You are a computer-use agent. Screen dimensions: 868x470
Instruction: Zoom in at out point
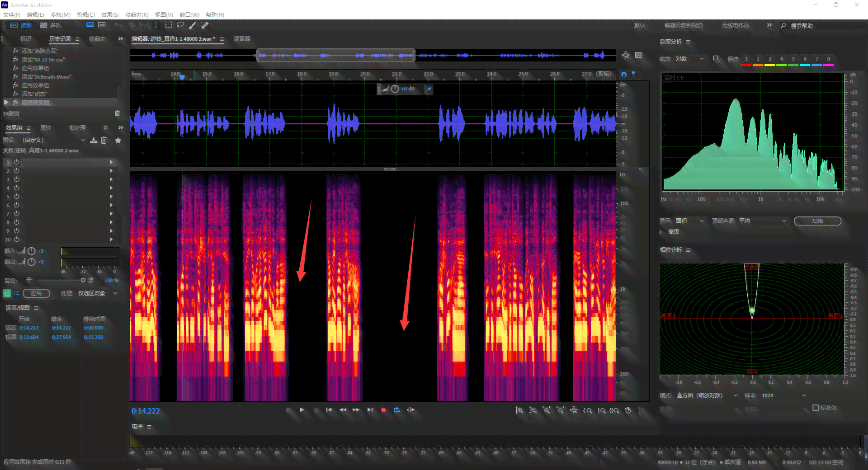[601, 410]
